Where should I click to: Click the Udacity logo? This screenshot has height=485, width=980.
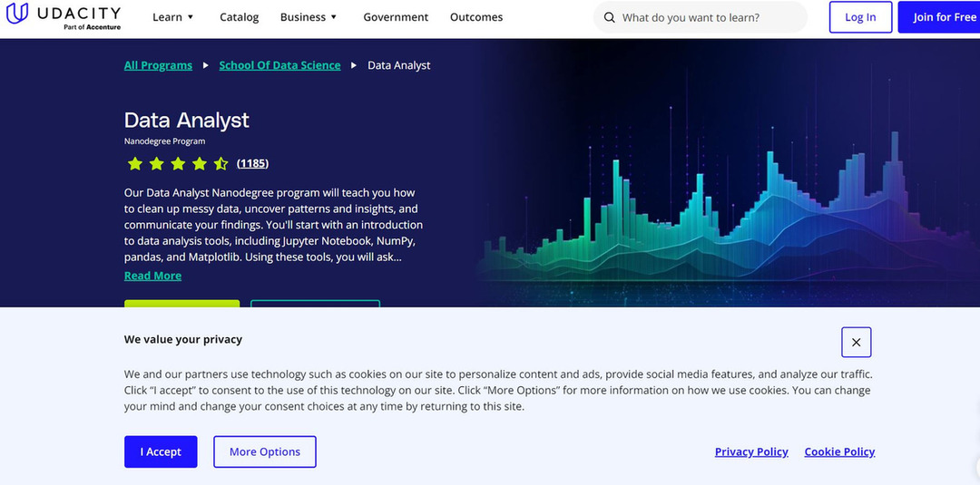[64, 17]
